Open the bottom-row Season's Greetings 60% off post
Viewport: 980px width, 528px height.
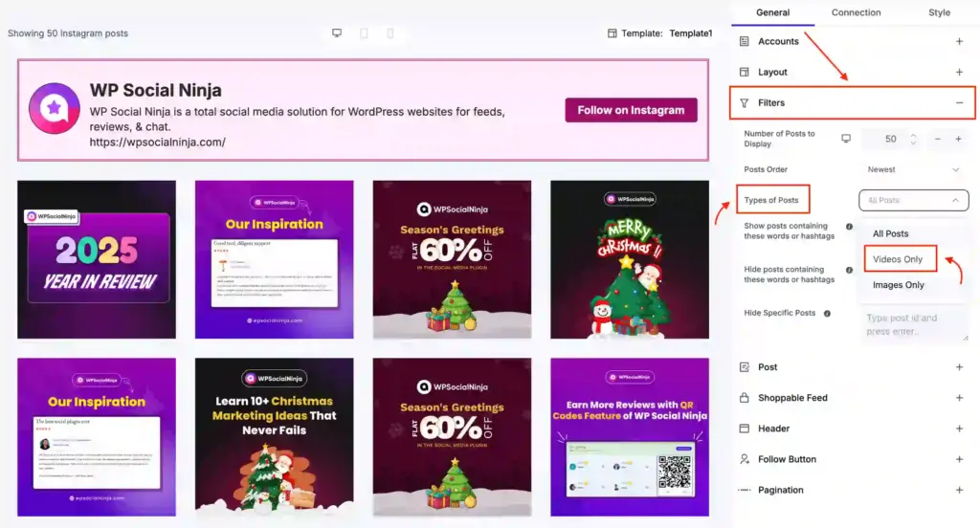click(452, 437)
